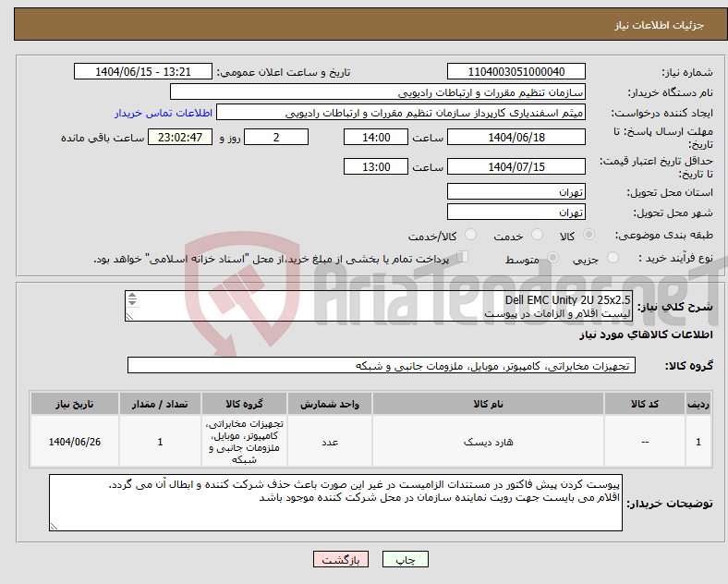Click the deadline time field 14:00

click(x=376, y=138)
